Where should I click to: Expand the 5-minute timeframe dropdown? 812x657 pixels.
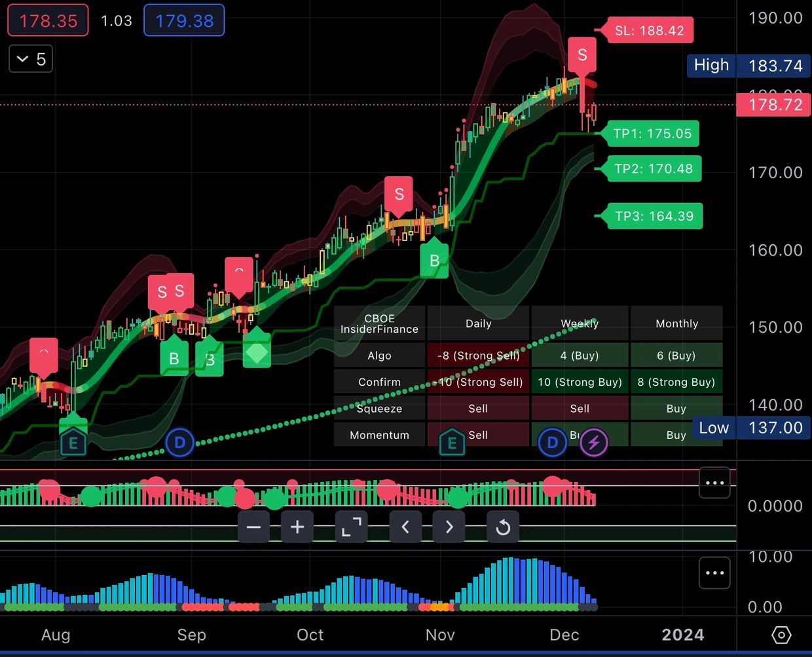click(30, 59)
